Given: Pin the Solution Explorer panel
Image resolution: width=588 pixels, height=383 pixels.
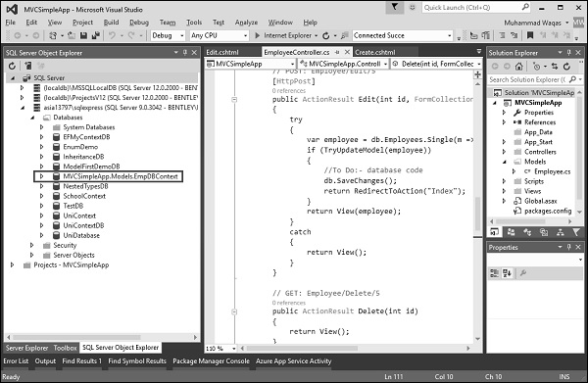Looking at the screenshot, I should pos(568,53).
